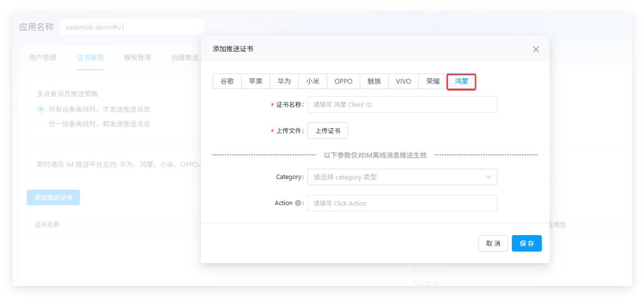Select 任一设备离线时 radio option
Viewport: 644px width, 298px height.
point(41,124)
